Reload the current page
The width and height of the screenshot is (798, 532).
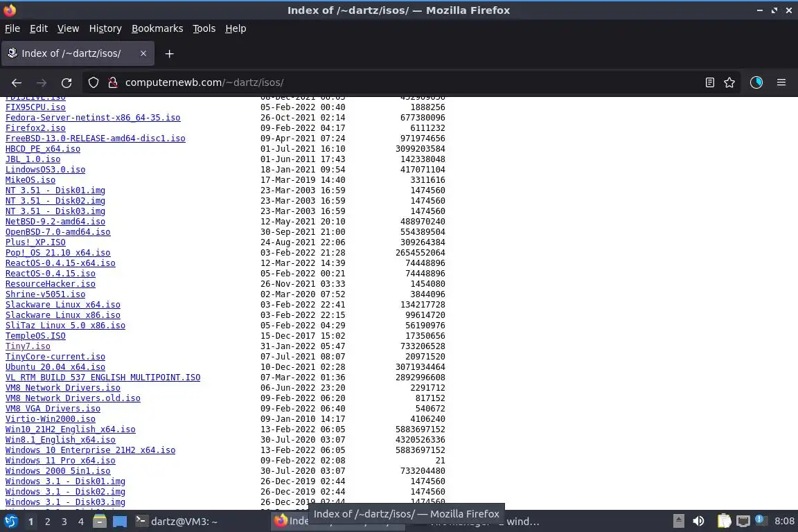click(x=66, y=82)
